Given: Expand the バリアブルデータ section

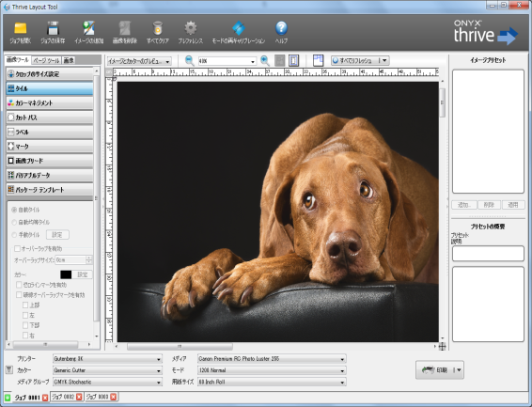Looking at the screenshot, I should point(50,175).
